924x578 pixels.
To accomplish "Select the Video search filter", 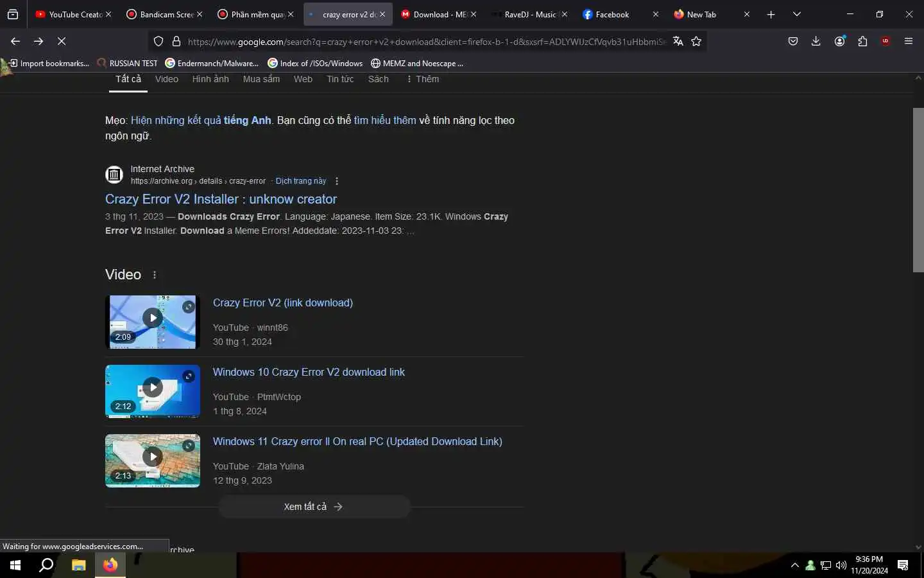I will coord(167,79).
